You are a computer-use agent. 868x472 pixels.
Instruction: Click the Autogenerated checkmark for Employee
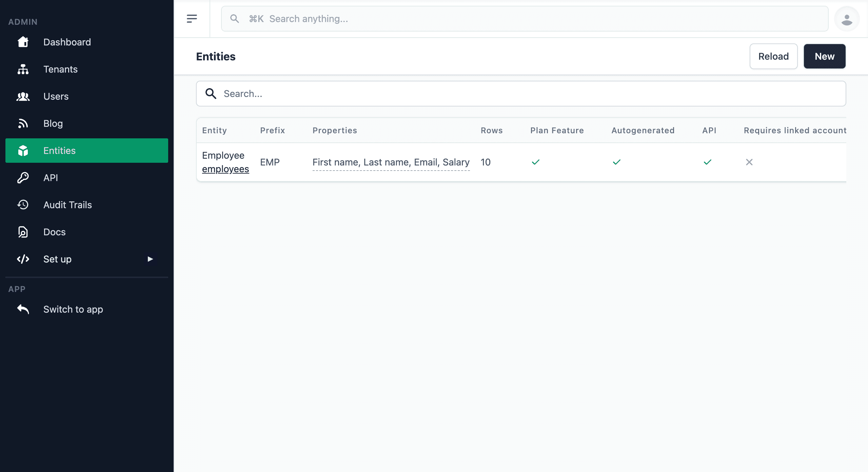click(x=617, y=162)
